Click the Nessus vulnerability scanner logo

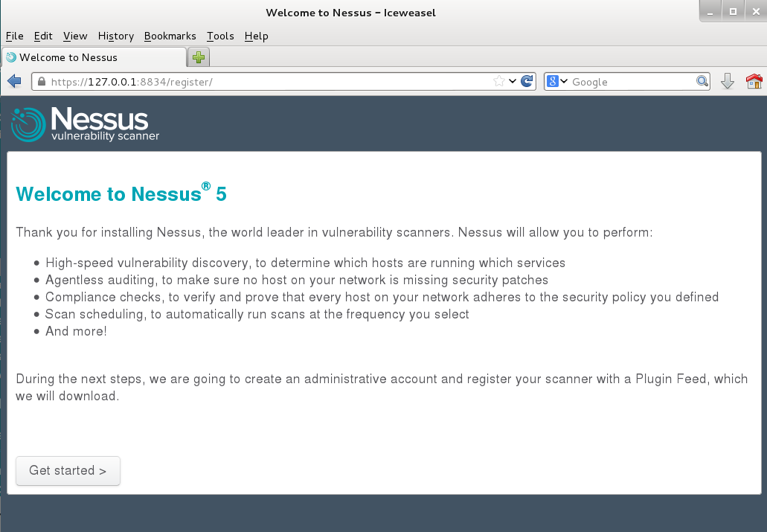point(85,124)
